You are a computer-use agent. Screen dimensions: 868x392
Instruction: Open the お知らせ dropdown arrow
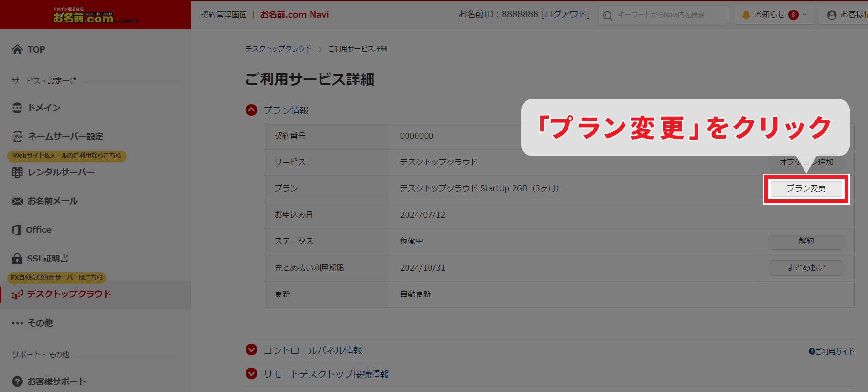click(x=804, y=15)
